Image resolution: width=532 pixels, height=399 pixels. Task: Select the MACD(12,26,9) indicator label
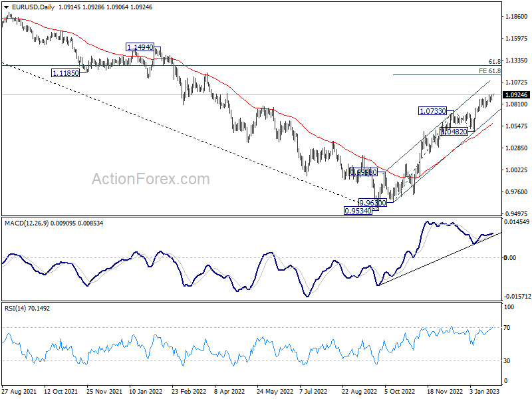click(27, 223)
